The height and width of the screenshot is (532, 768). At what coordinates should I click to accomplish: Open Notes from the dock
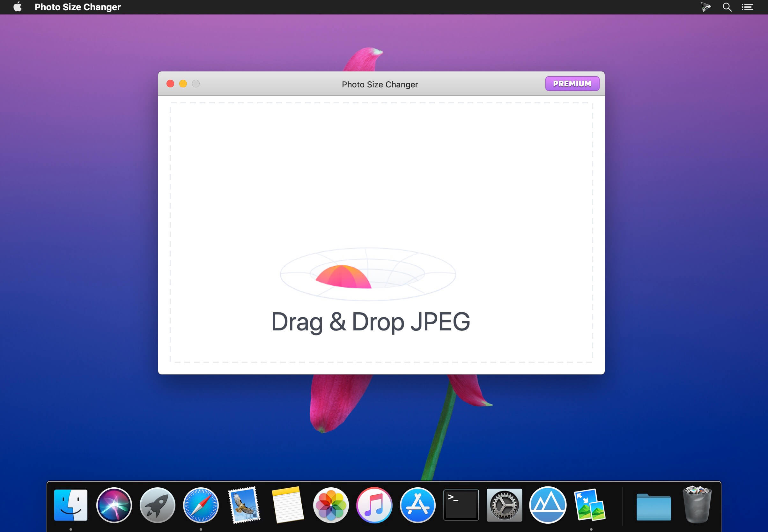point(287,505)
